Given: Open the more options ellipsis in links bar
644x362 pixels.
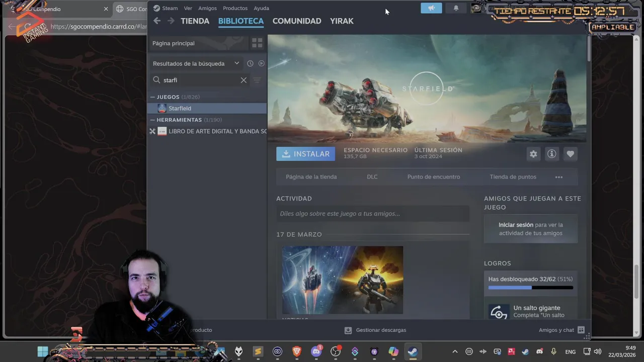Looking at the screenshot, I should pos(559,177).
